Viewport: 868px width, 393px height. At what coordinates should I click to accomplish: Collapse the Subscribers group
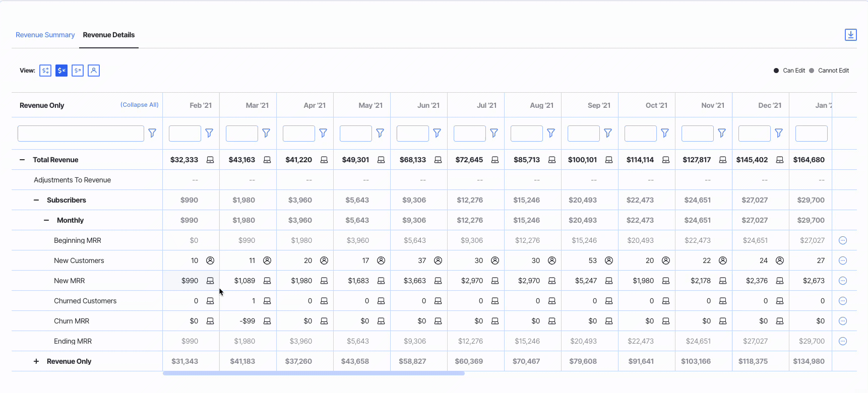(36, 200)
